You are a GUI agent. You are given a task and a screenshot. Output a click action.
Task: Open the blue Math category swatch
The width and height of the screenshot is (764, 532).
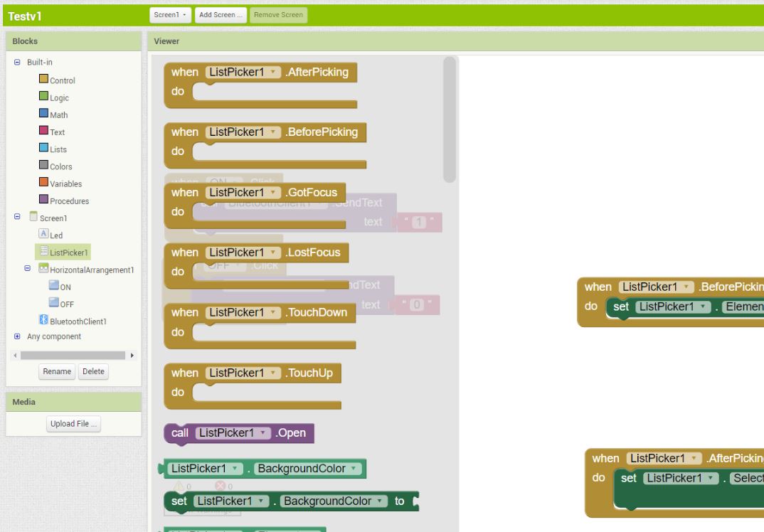pos(44,113)
